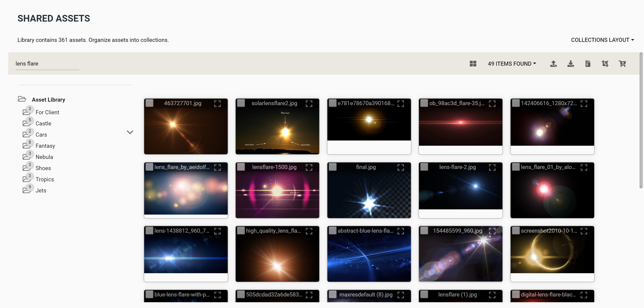Open the screenshot2010-10-1 golden ring thumbnail
Viewport: 644px width, 308px height.
click(x=552, y=254)
